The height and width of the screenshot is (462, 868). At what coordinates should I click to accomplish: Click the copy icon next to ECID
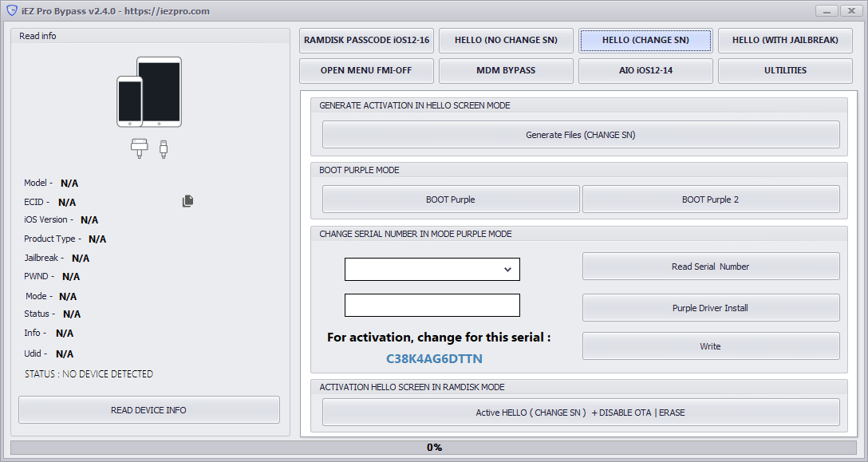click(x=187, y=201)
